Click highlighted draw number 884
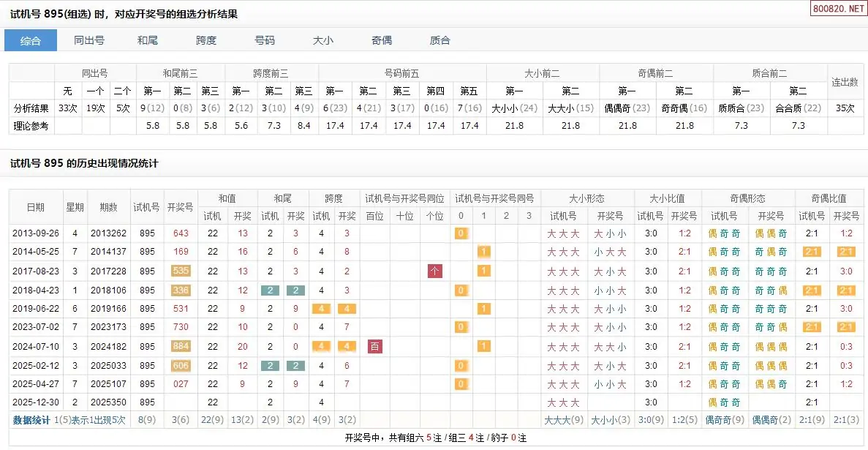Viewport: 868px width, 450px height. [180, 347]
